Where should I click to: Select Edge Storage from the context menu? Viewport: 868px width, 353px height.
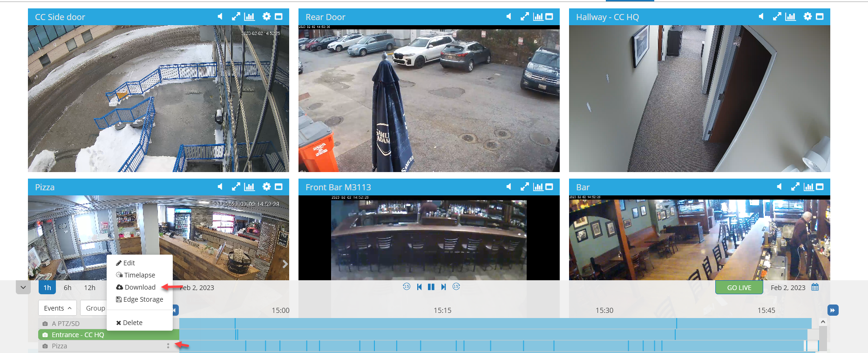coord(140,299)
